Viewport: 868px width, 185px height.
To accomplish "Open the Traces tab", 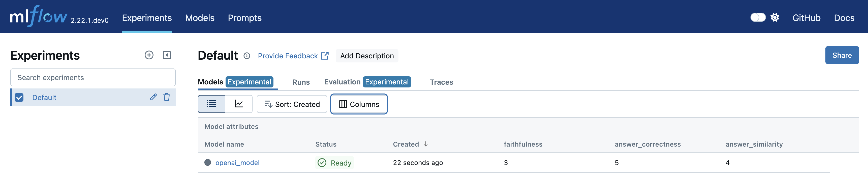I will pyautogui.click(x=441, y=82).
